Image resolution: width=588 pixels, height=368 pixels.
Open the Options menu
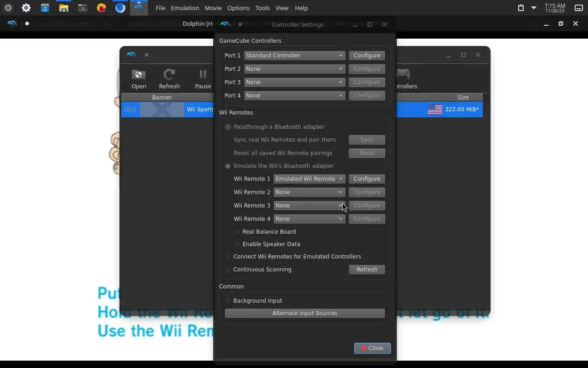[x=238, y=8]
